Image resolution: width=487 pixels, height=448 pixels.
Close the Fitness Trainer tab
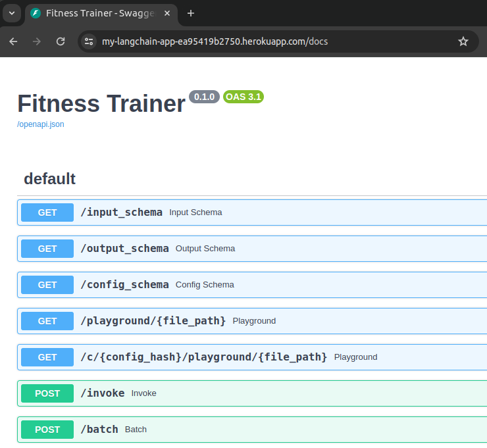pos(167,13)
